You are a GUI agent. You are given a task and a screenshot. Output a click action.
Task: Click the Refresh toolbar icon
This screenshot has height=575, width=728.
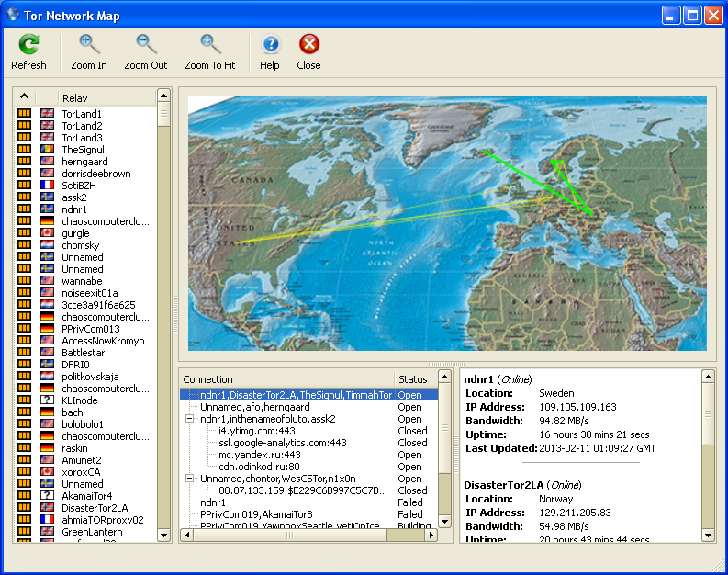[28, 45]
